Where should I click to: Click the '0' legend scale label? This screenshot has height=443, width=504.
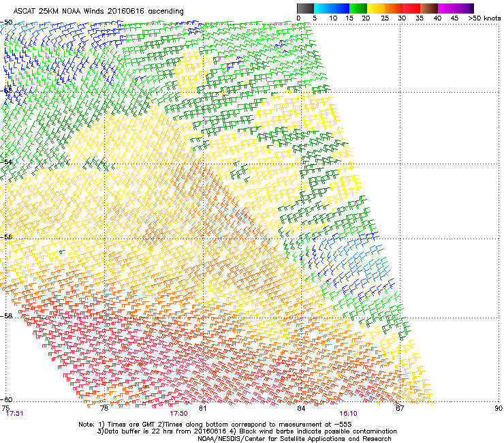click(298, 18)
